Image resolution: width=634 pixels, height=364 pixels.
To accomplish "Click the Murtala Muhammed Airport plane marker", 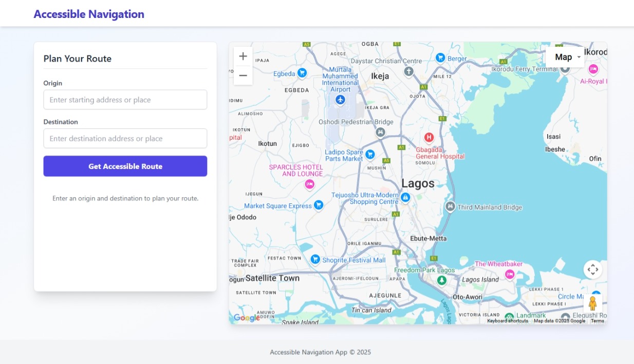I will [x=340, y=100].
